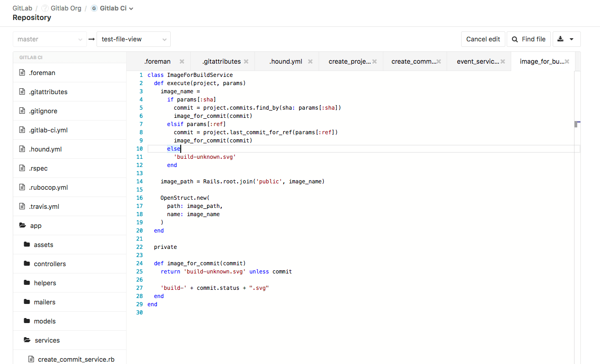
Task: Switch to the event_servic... tab
Action: click(x=478, y=61)
